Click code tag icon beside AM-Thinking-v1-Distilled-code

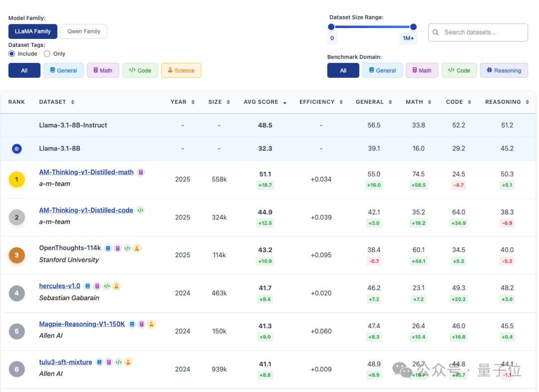(x=140, y=210)
